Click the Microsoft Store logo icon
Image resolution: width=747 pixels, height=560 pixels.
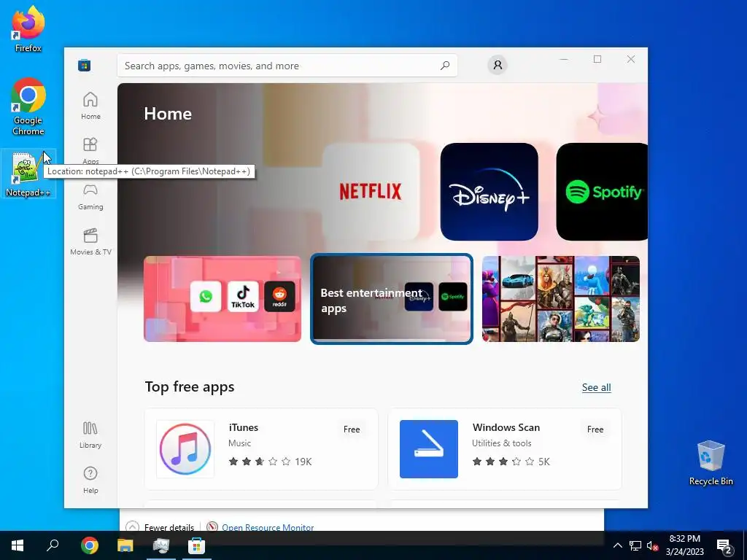[x=85, y=65]
